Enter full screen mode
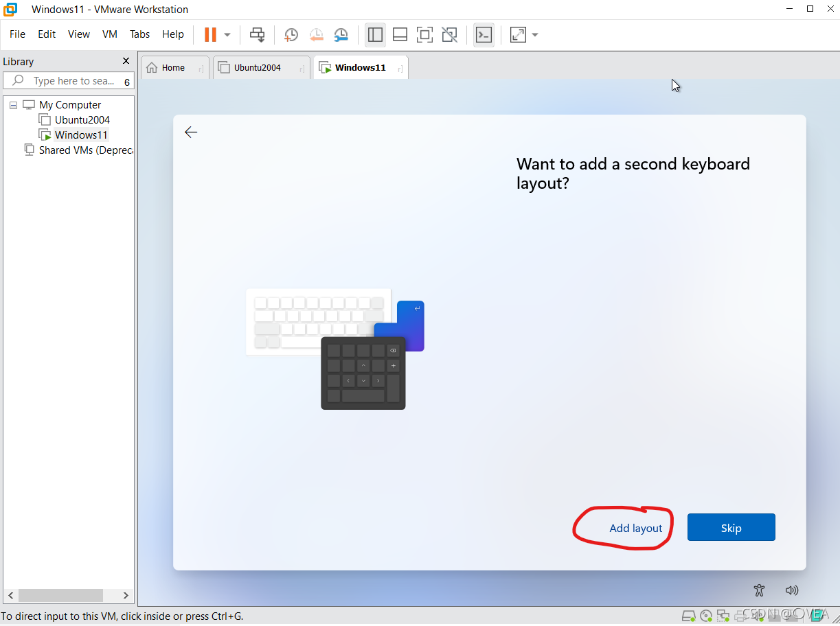Viewport: 840px width, 626px height. (x=424, y=34)
